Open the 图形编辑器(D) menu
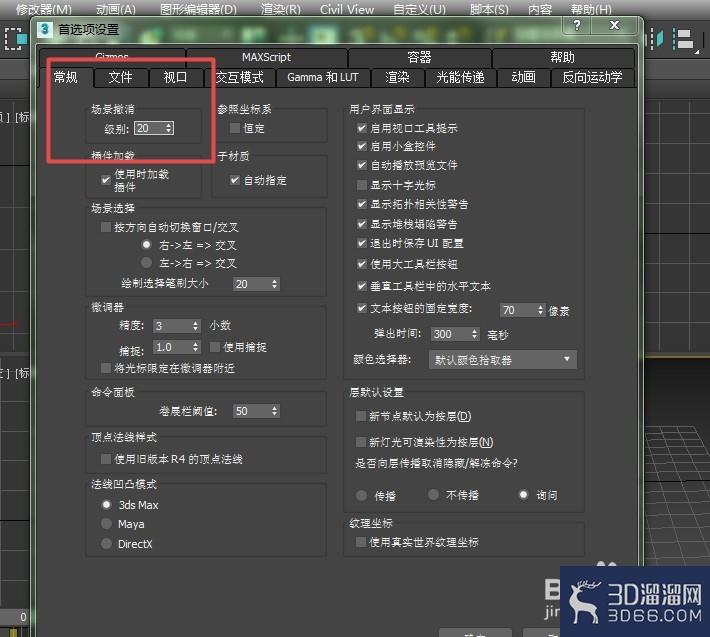 (x=198, y=9)
